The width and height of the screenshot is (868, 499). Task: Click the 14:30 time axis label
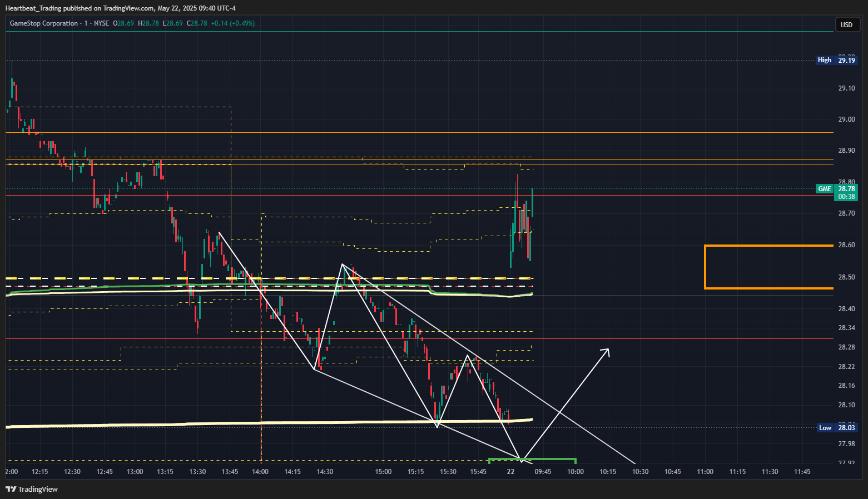(x=325, y=472)
